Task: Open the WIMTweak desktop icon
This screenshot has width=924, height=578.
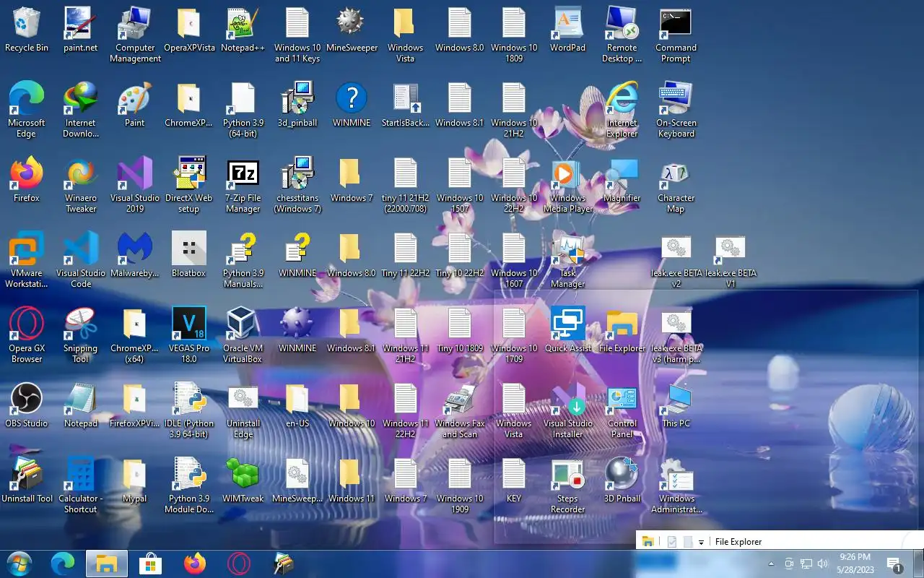Action: pyautogui.click(x=243, y=480)
